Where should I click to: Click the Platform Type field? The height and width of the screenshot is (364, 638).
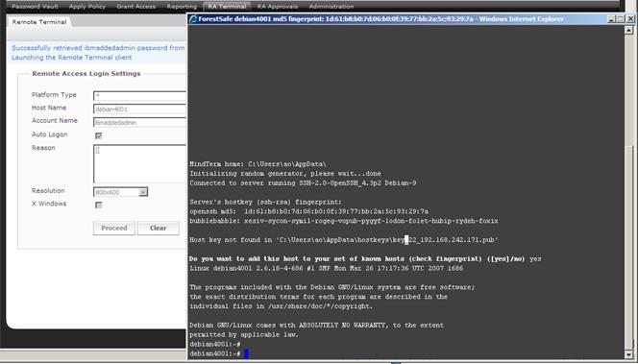coord(139,96)
